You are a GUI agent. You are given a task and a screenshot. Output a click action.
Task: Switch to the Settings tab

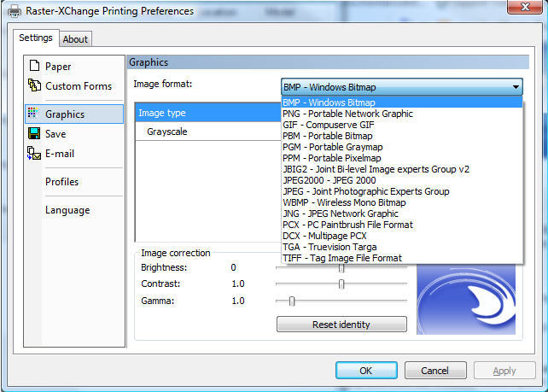[x=36, y=38]
